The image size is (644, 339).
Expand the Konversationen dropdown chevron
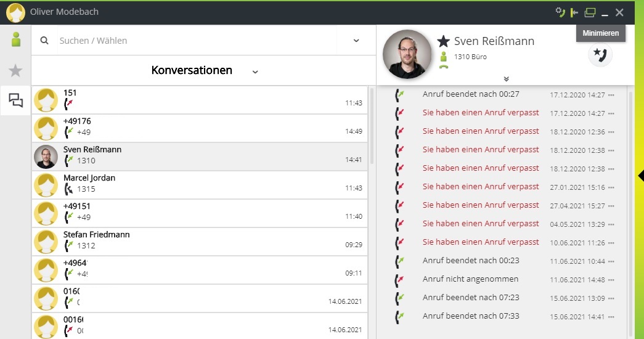click(255, 71)
